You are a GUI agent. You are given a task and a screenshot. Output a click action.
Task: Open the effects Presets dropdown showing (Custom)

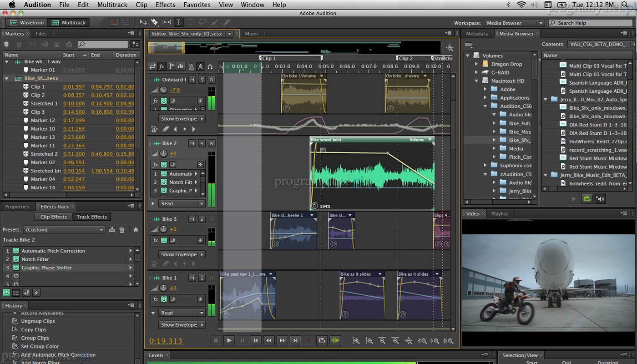click(64, 230)
